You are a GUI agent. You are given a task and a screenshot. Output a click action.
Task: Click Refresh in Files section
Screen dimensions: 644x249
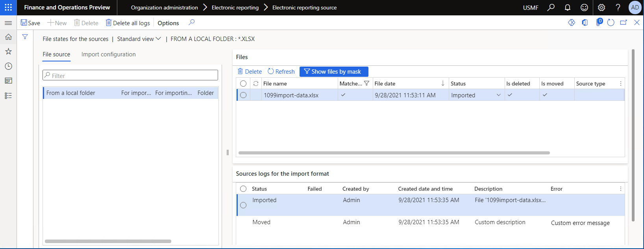281,71
